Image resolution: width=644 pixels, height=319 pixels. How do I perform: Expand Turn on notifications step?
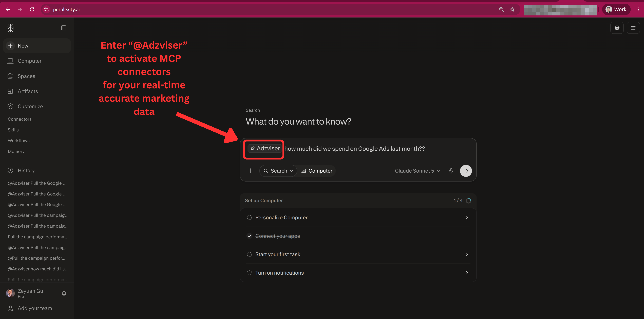(358, 273)
